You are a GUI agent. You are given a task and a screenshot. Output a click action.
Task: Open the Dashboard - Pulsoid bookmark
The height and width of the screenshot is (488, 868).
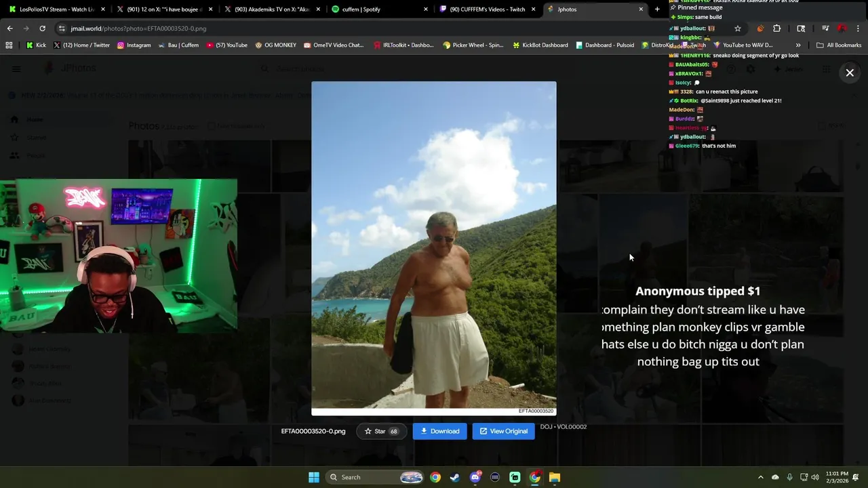(605, 45)
